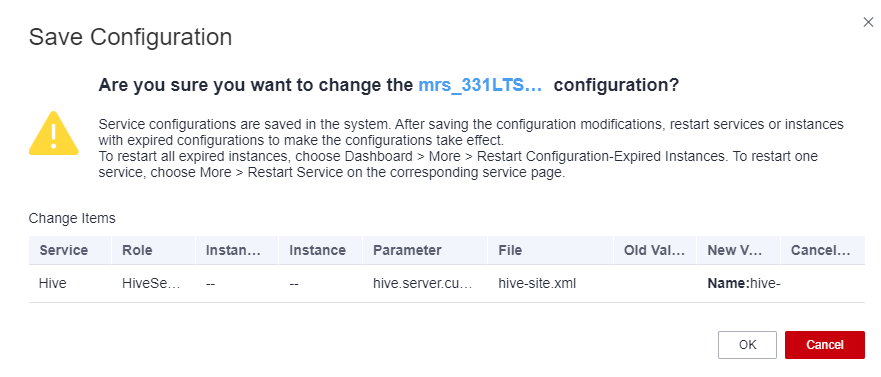
Task: Select the Service column header
Action: coord(63,250)
